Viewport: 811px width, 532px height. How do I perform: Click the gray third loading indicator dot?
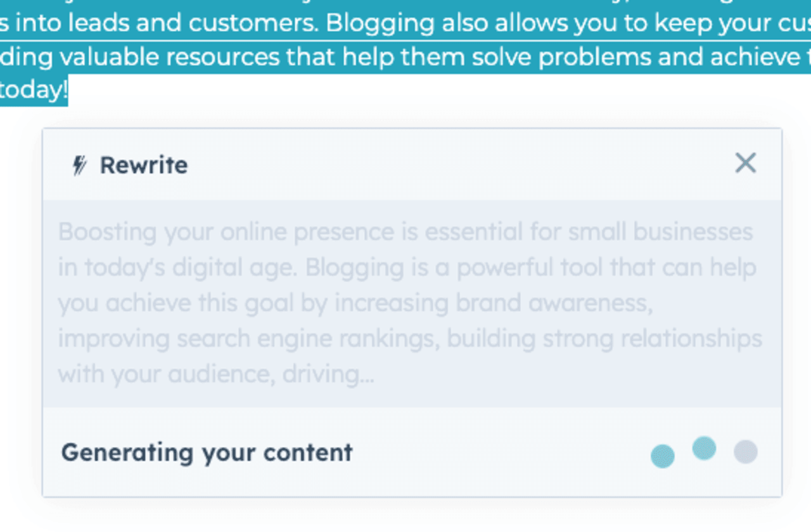coord(745,452)
